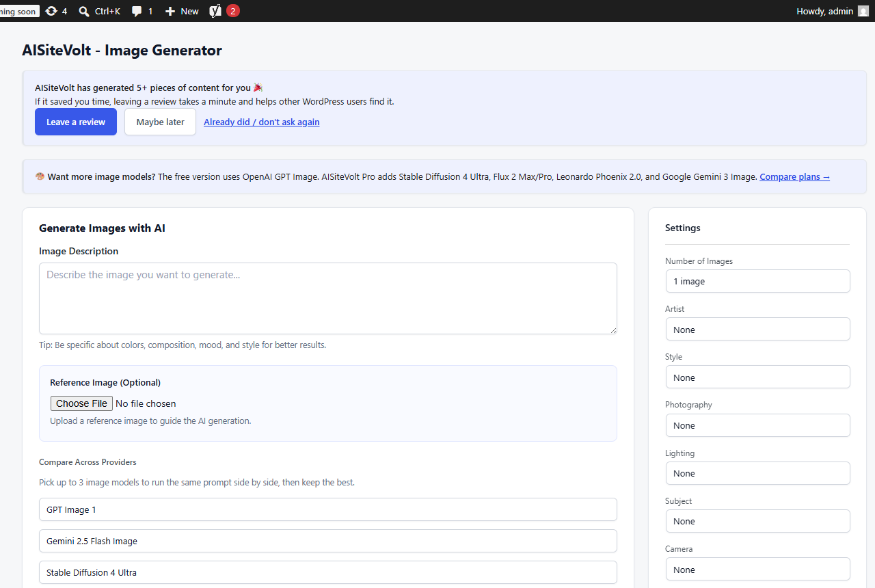This screenshot has height=588, width=875.
Task: Click the Settings panel heading
Action: [x=683, y=228]
